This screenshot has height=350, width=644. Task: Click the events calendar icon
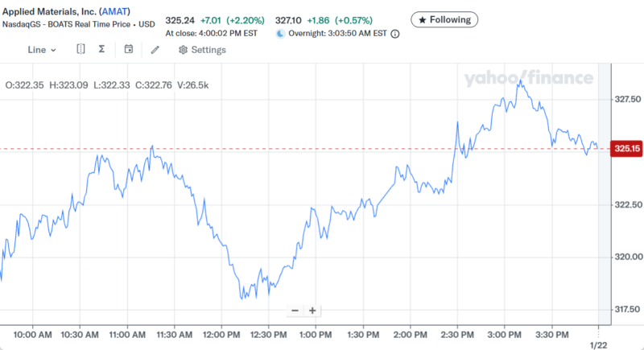point(129,50)
